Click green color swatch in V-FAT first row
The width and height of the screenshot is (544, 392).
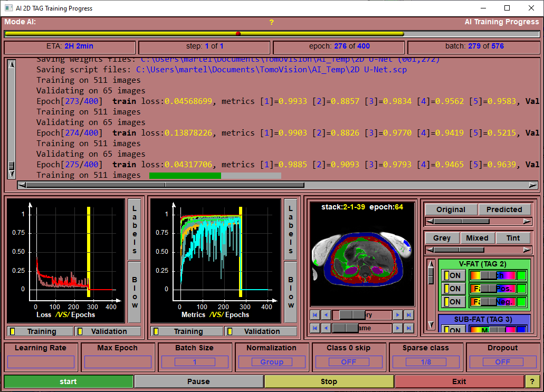pyautogui.click(x=521, y=275)
